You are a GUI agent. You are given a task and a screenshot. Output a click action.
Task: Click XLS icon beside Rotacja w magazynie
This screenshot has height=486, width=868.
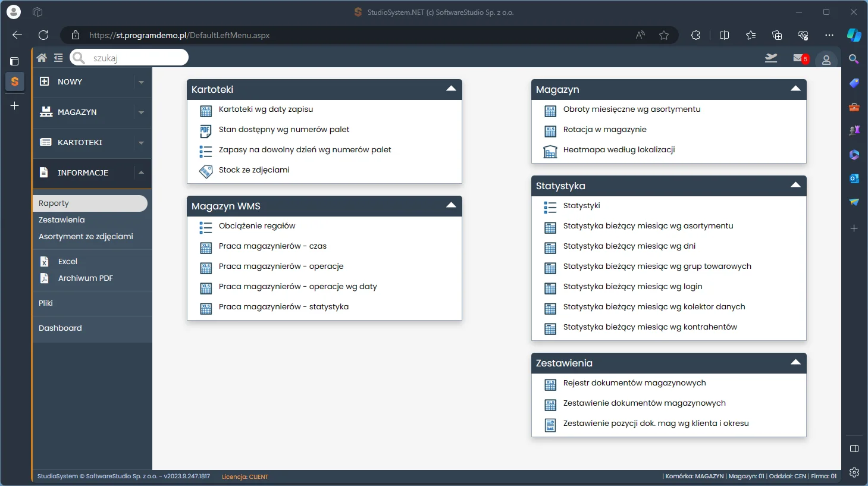point(550,131)
